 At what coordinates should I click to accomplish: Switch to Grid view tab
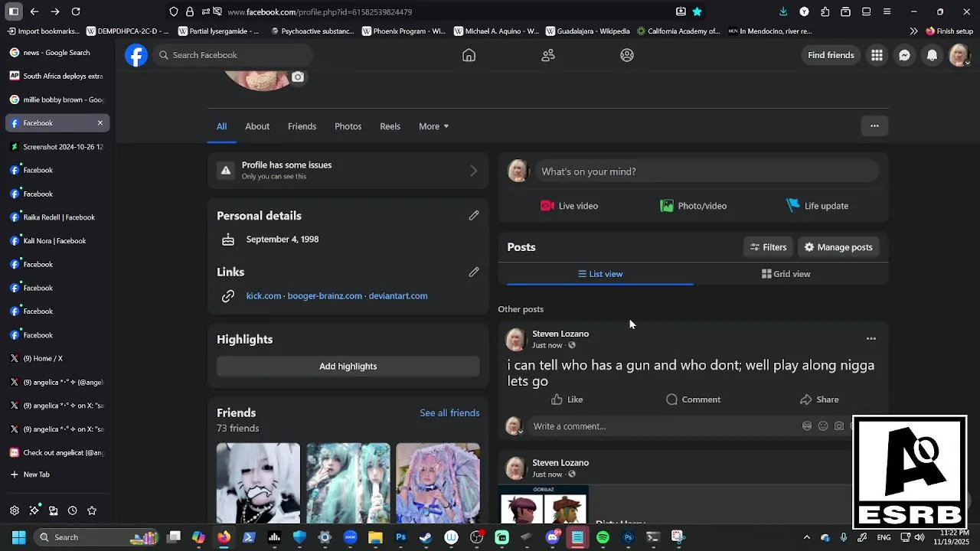click(x=786, y=274)
